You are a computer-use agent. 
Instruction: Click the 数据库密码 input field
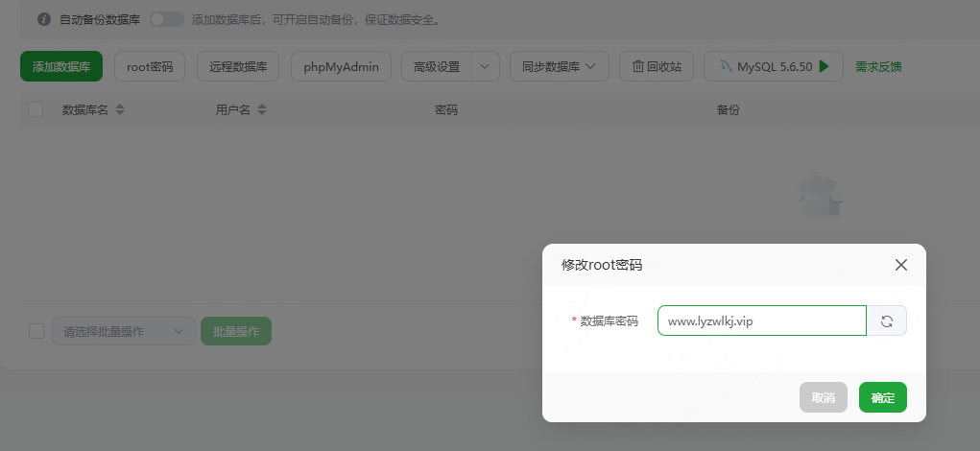pyautogui.click(x=762, y=321)
